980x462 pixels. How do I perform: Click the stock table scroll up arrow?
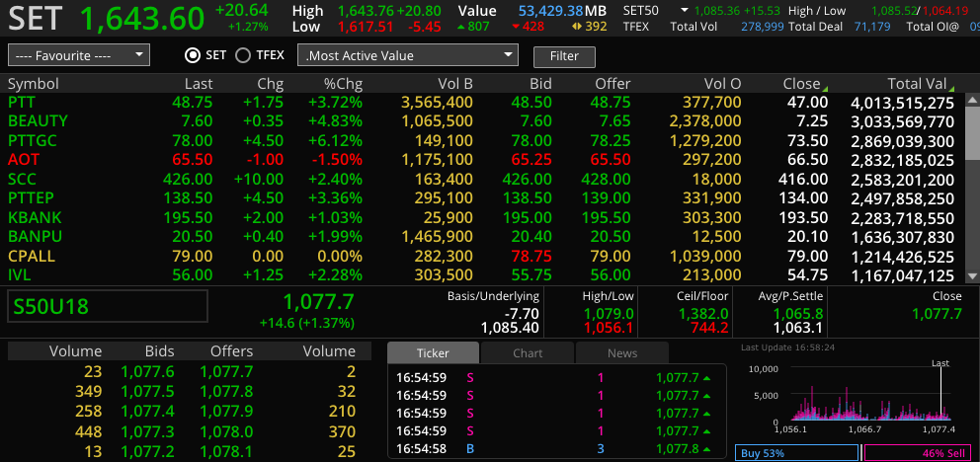pos(972,99)
